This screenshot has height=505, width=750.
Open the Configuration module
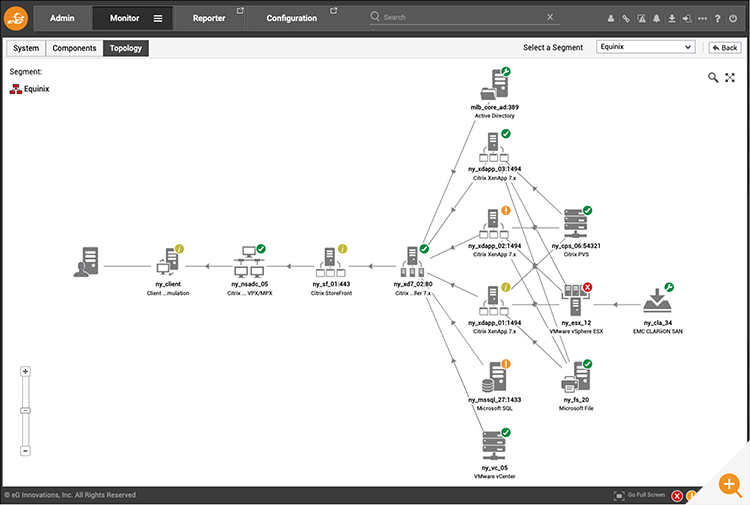[x=292, y=18]
